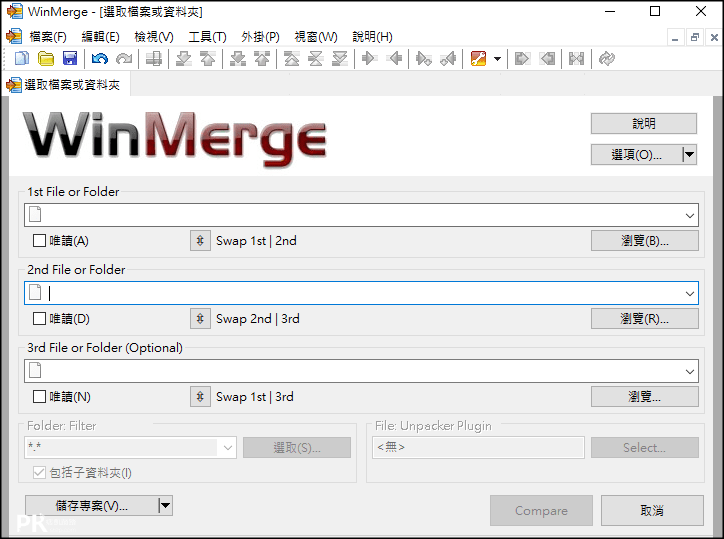This screenshot has height=539, width=724.
Task: Click the All Right toolbar icon
Action: pos(522,59)
